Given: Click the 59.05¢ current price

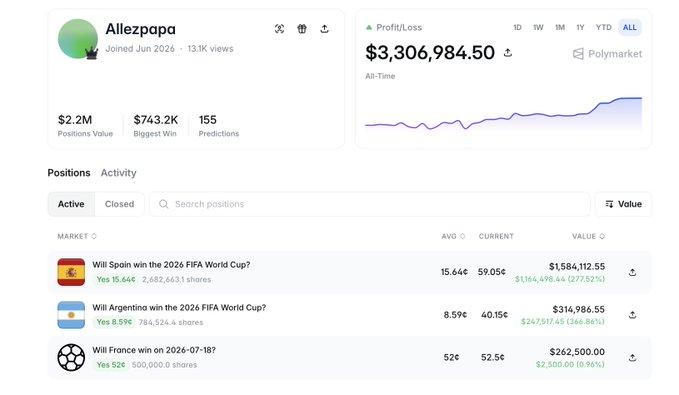Looking at the screenshot, I should [491, 272].
